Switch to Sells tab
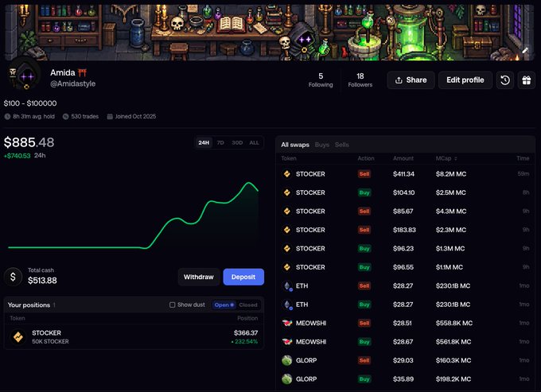541x392 pixels. [x=341, y=145]
